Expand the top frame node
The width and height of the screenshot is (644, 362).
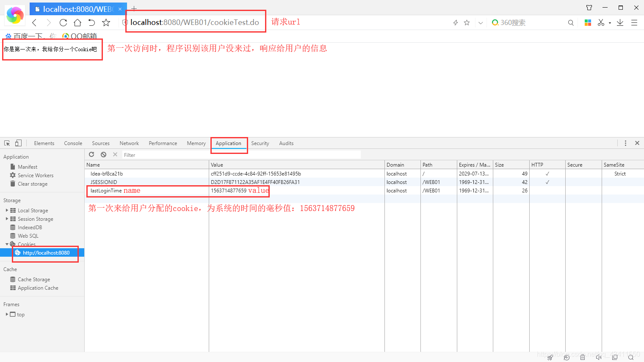pos(7,314)
